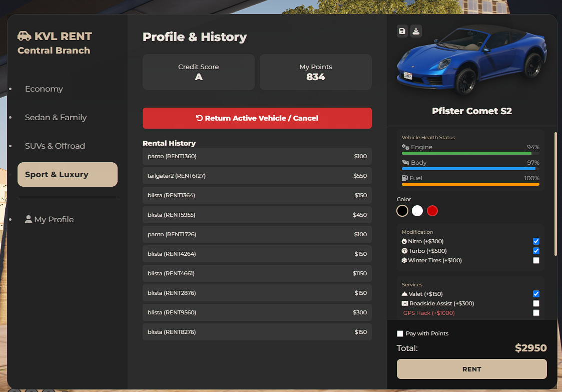
Task: Click the $1150 price in history
Action: tap(359, 273)
